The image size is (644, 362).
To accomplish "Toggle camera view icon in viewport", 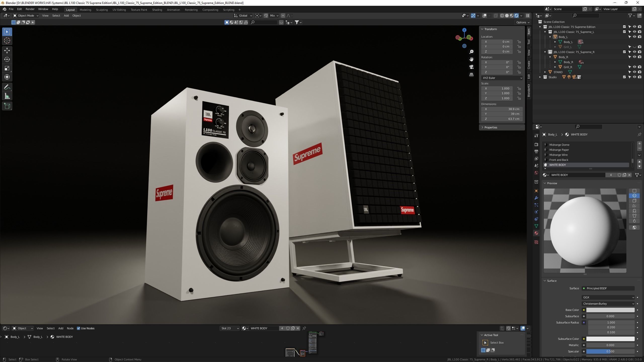I will point(471,67).
